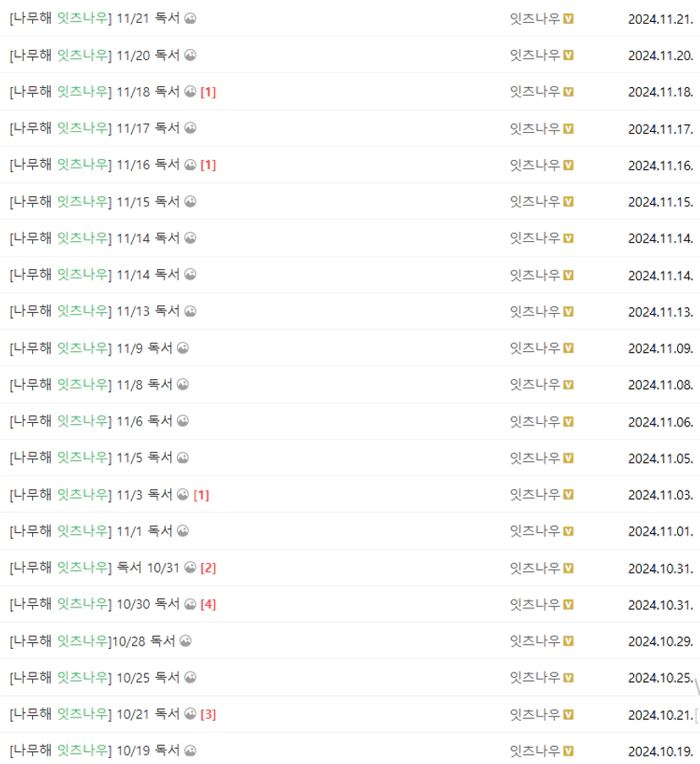Click the image icon beside 11/21 독서
This screenshot has width=700, height=764.
tap(190, 19)
